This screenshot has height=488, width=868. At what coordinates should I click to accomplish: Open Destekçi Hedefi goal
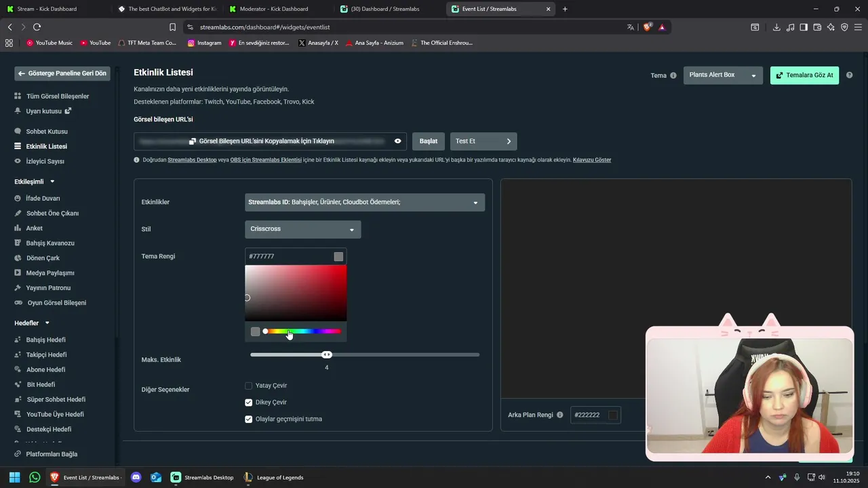coord(48,429)
